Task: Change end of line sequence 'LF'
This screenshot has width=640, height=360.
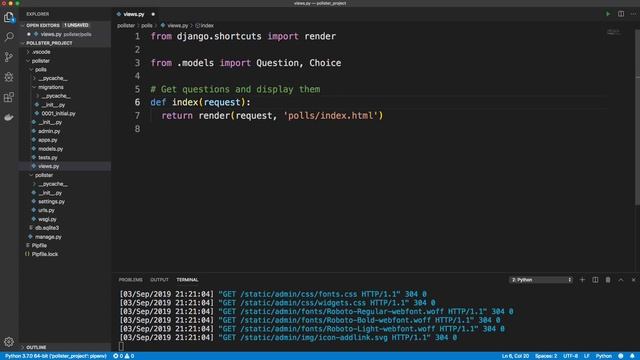Action: click(x=587, y=356)
